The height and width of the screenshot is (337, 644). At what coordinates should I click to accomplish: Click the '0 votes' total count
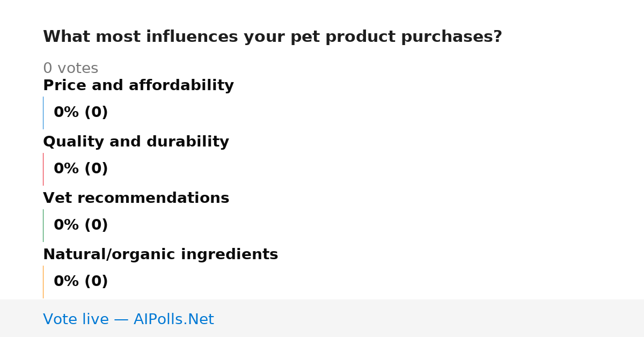[70, 69]
